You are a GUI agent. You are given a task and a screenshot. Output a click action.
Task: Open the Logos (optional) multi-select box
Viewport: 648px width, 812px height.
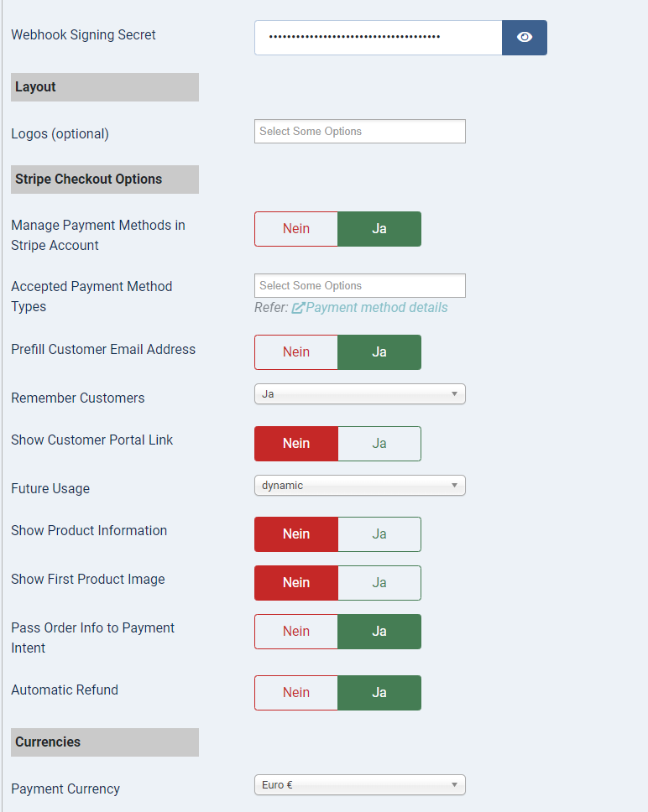(359, 132)
